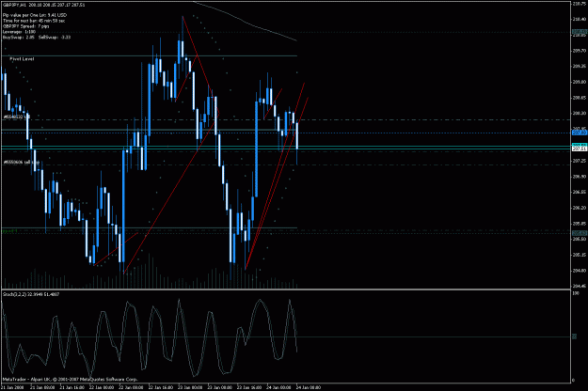Click the '24 Jan 08:00' time axis label
Screen dimensions: 588x391
(309, 387)
